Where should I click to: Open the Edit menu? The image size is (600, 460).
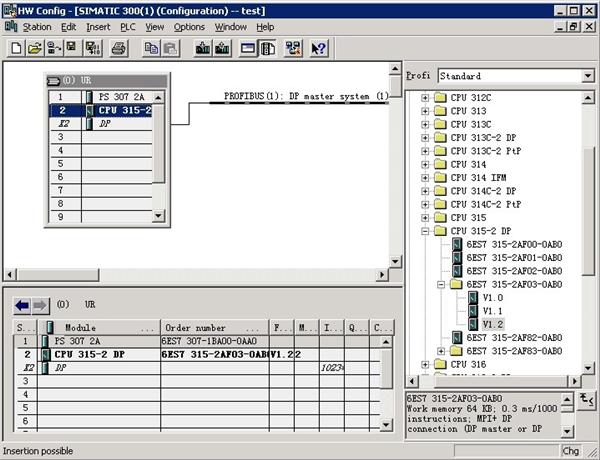point(68,27)
